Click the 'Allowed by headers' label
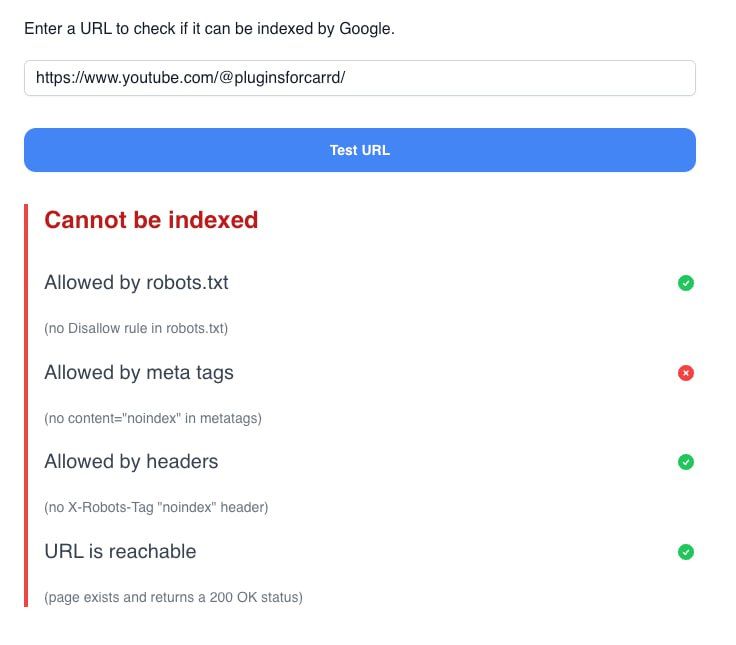This screenshot has width=736, height=645. (131, 462)
